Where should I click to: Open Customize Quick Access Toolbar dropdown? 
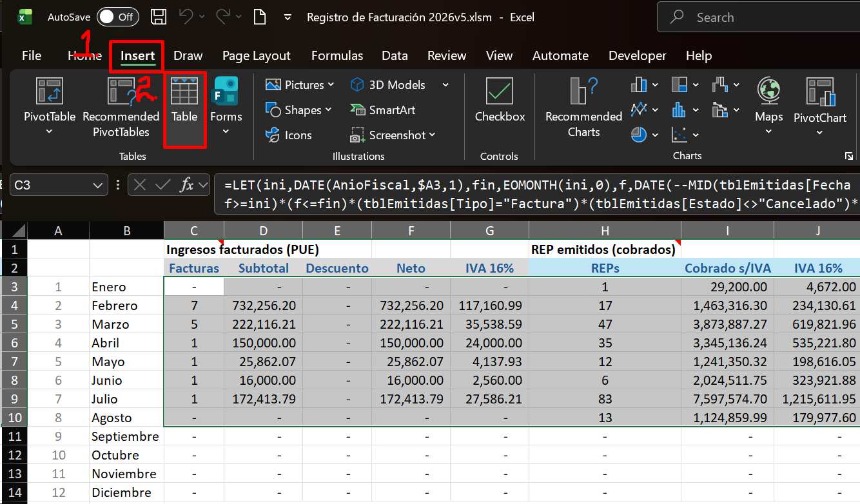click(288, 17)
